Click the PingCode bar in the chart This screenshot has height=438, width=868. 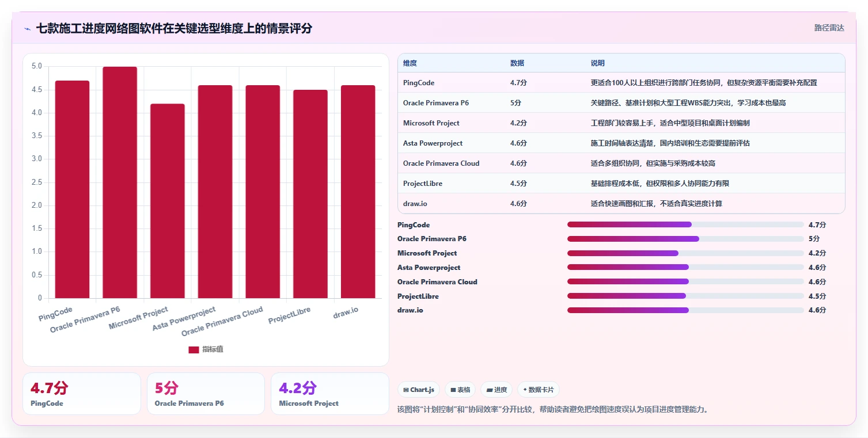pyautogui.click(x=73, y=189)
